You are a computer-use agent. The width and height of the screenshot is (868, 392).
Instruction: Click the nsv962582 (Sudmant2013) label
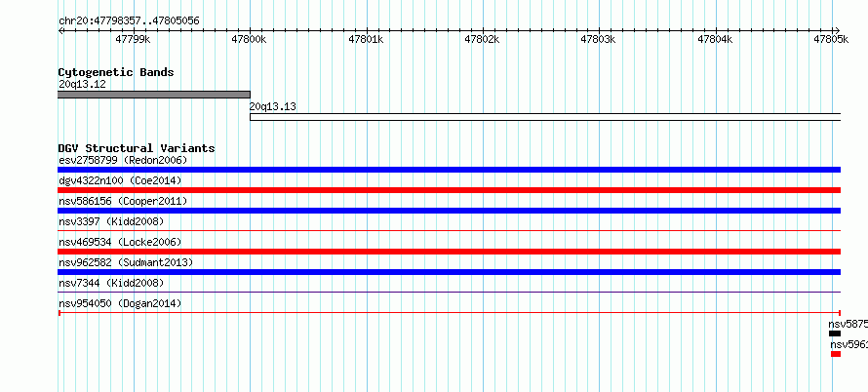[x=126, y=263]
